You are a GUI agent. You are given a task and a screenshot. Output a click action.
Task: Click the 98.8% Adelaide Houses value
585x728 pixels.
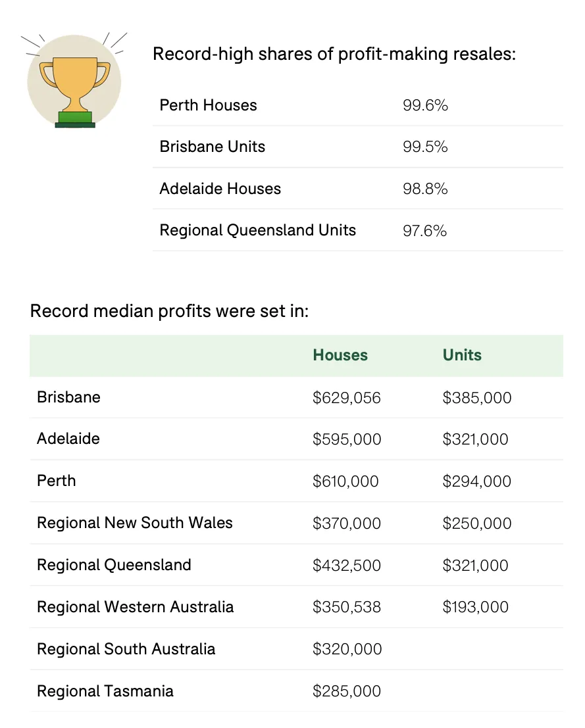(425, 189)
